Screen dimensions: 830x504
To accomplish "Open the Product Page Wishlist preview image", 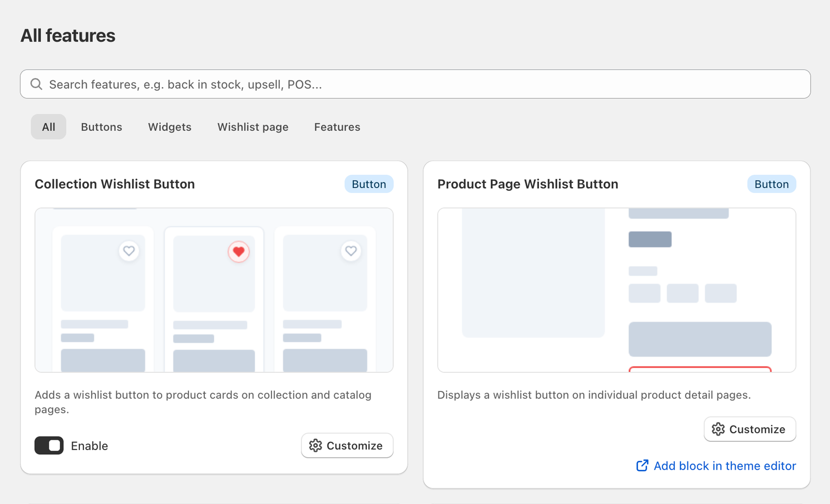I will tap(616, 290).
